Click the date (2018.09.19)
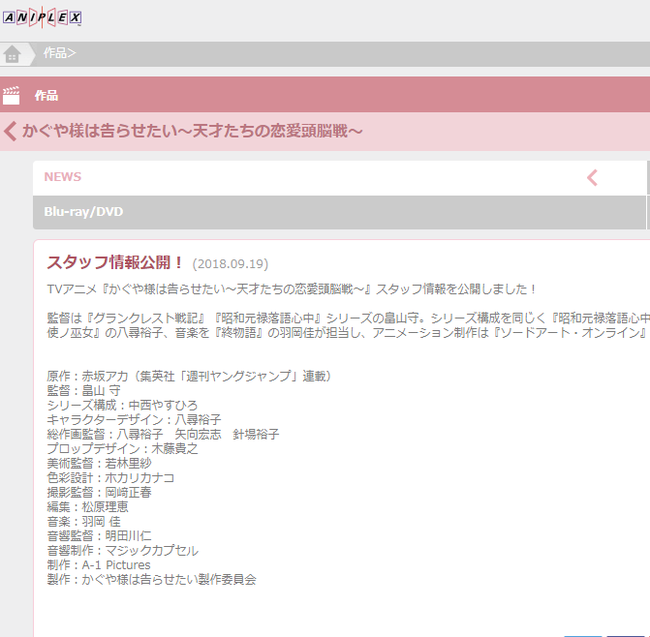 (x=230, y=264)
